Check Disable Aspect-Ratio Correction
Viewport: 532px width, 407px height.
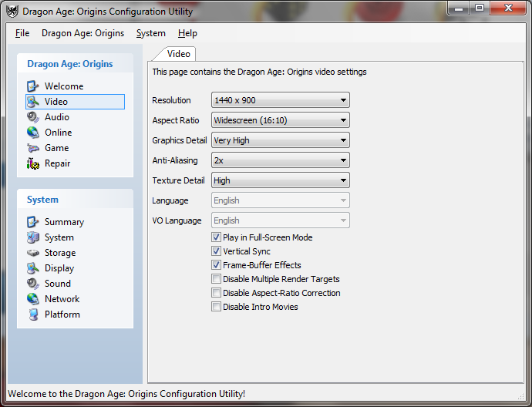(216, 293)
